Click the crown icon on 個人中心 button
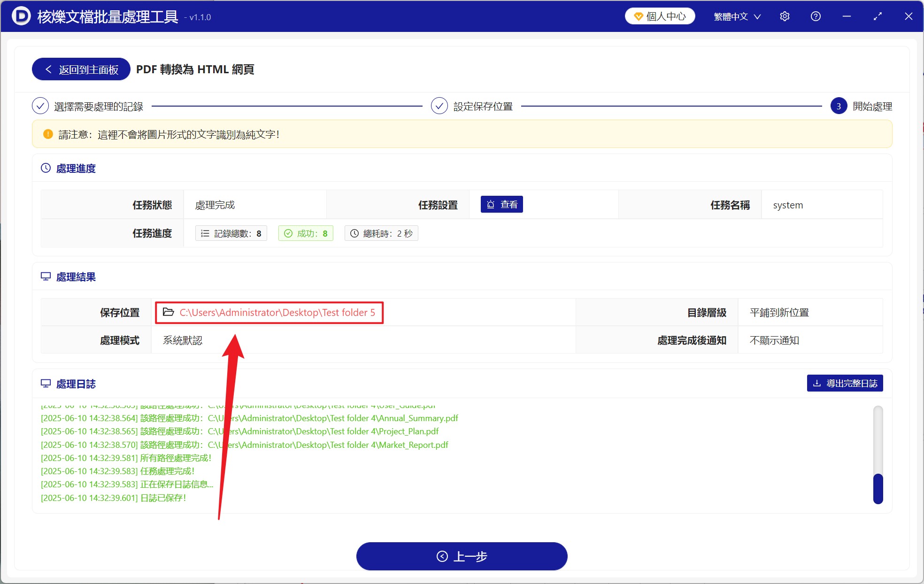This screenshot has width=924, height=584. point(638,15)
